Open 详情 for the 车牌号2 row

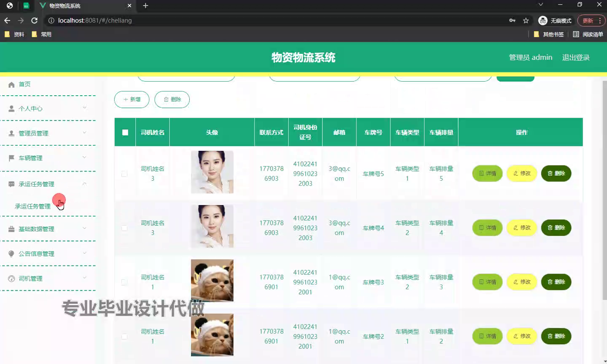[x=487, y=336]
